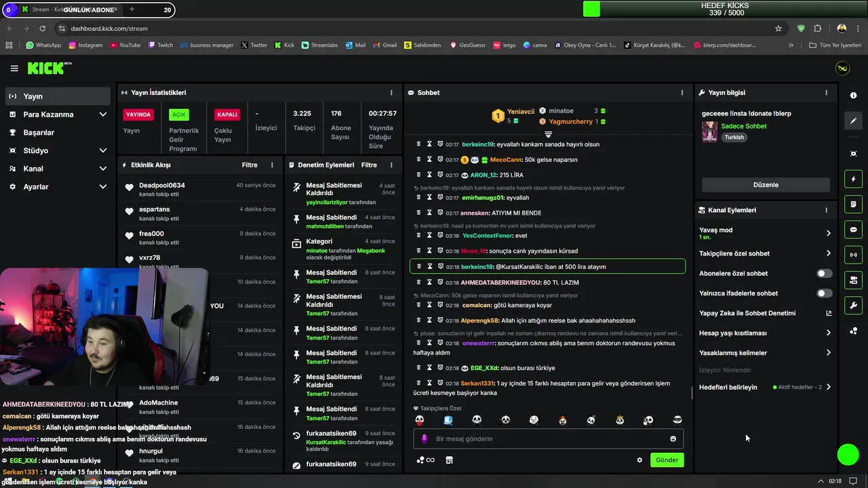Pick the crowned panda emote above the message box

620,420
